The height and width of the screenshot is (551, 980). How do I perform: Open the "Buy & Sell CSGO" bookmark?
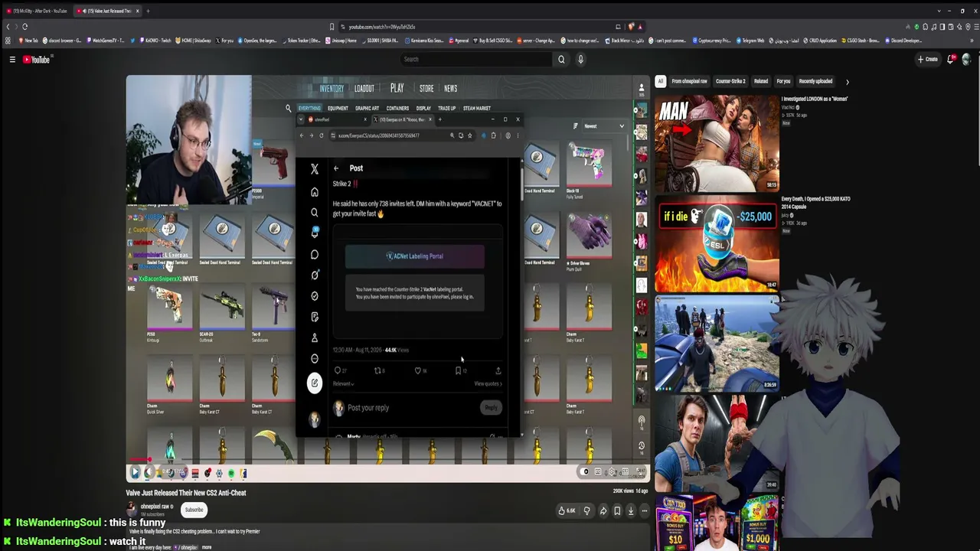(x=493, y=41)
